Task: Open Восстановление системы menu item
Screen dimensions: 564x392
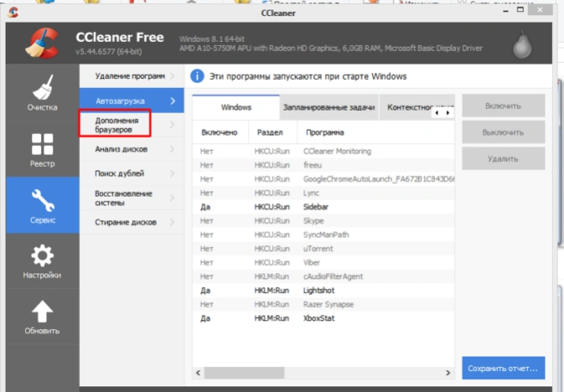Action: (132, 198)
